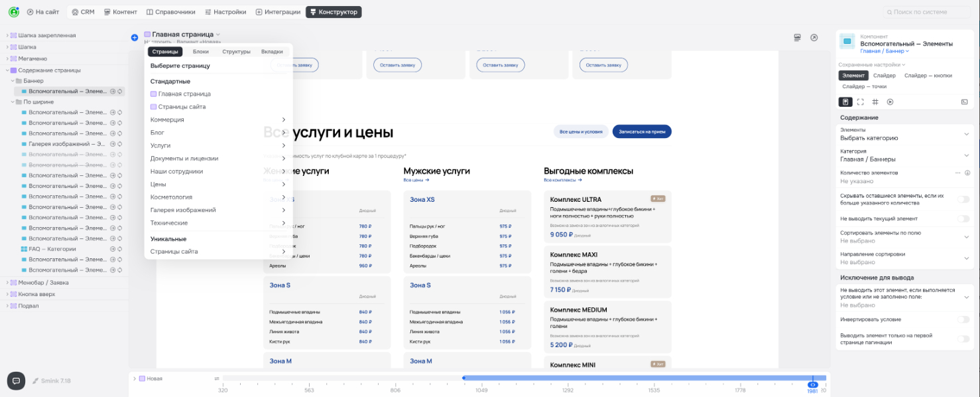Open the Категория Главная / Баннеры dropdown

(904, 155)
